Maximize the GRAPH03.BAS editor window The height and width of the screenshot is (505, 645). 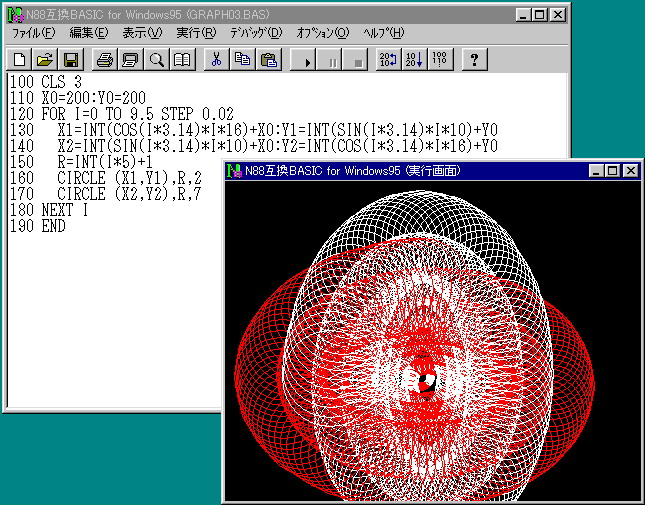[539, 15]
